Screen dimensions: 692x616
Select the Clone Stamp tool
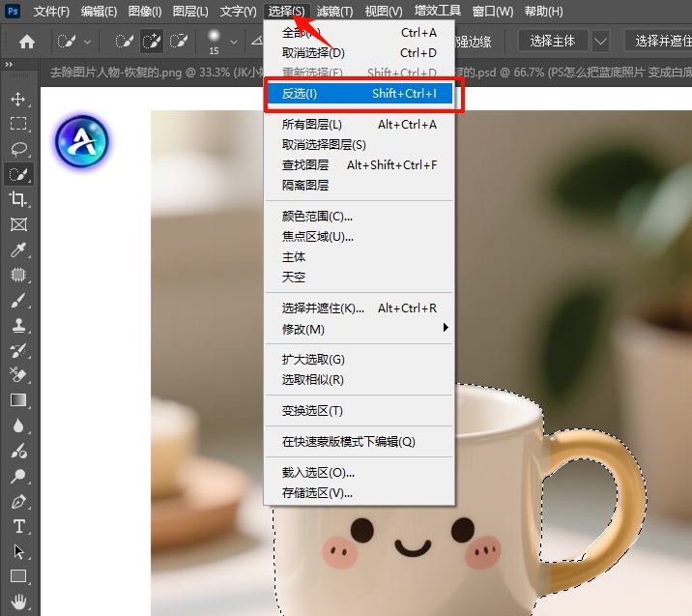pyautogui.click(x=18, y=326)
